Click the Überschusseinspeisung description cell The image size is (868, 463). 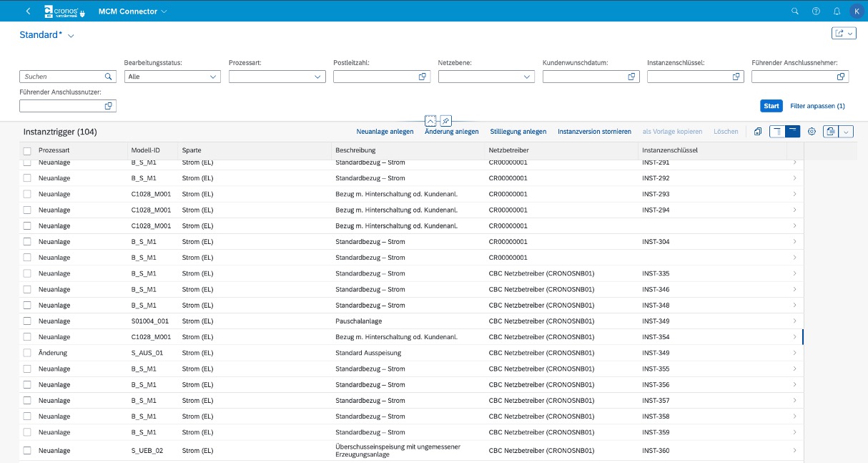(398, 451)
